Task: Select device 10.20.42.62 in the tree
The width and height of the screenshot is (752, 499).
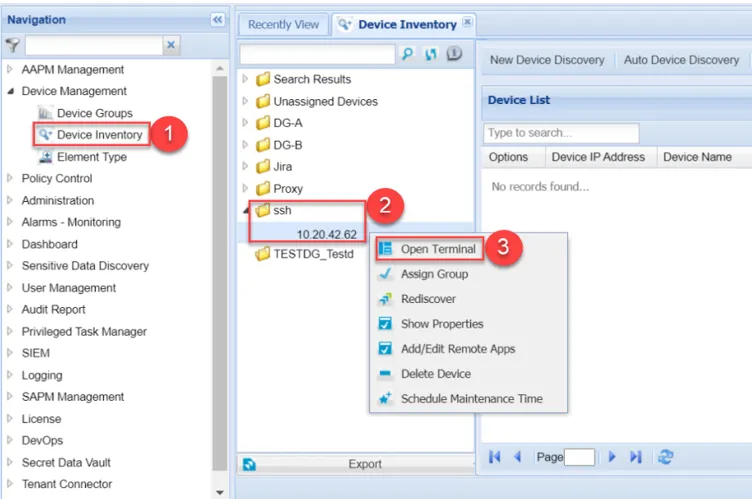Action: coord(327,234)
